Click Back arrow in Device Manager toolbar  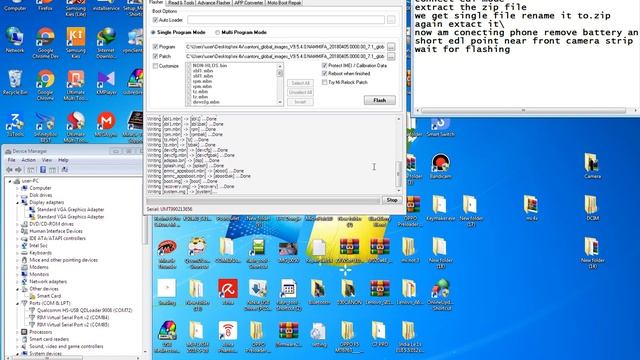coord(9,170)
